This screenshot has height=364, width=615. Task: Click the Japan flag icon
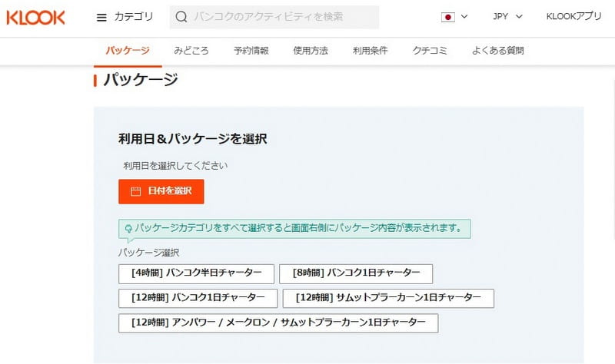448,17
